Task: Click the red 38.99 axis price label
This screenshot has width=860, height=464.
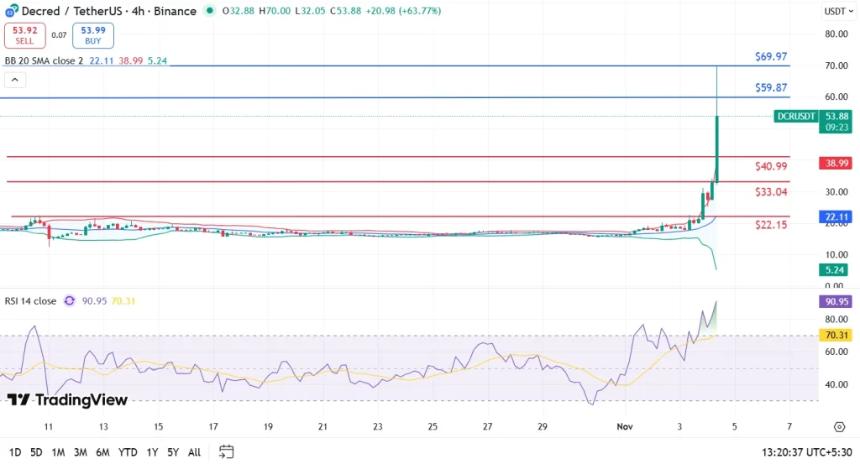Action: click(835, 163)
